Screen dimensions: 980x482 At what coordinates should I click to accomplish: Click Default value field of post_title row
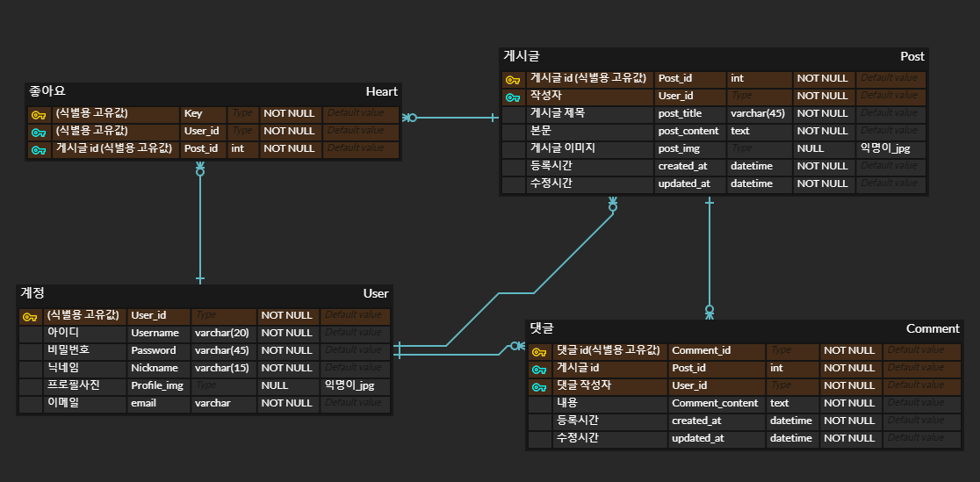(890, 114)
